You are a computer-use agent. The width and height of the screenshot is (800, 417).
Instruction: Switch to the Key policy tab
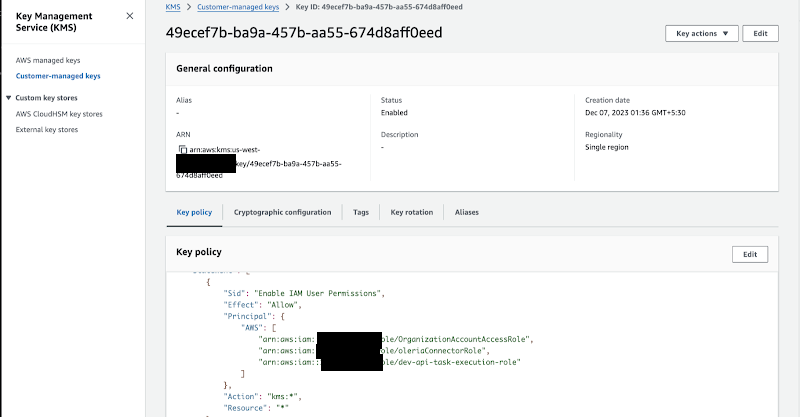194,212
